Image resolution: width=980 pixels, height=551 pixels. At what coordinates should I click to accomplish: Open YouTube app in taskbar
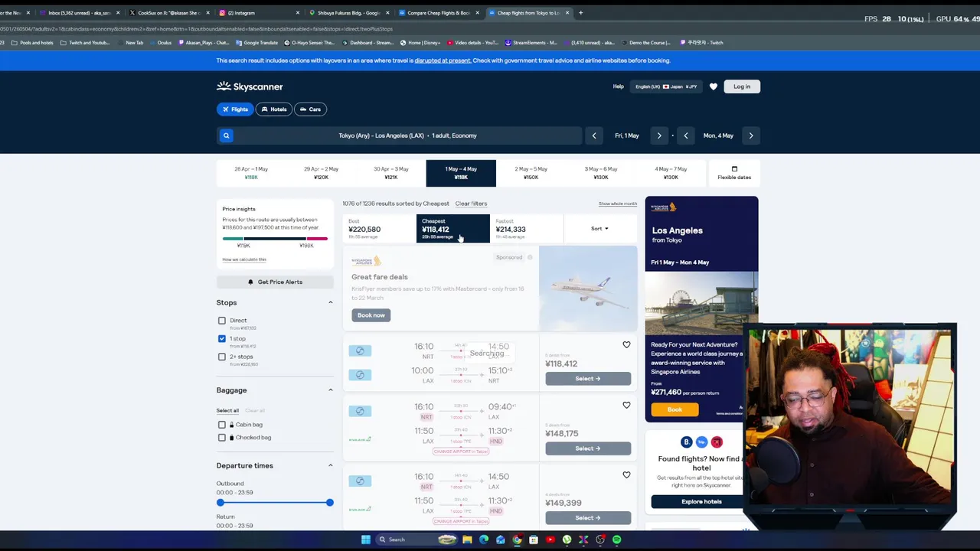(x=550, y=540)
